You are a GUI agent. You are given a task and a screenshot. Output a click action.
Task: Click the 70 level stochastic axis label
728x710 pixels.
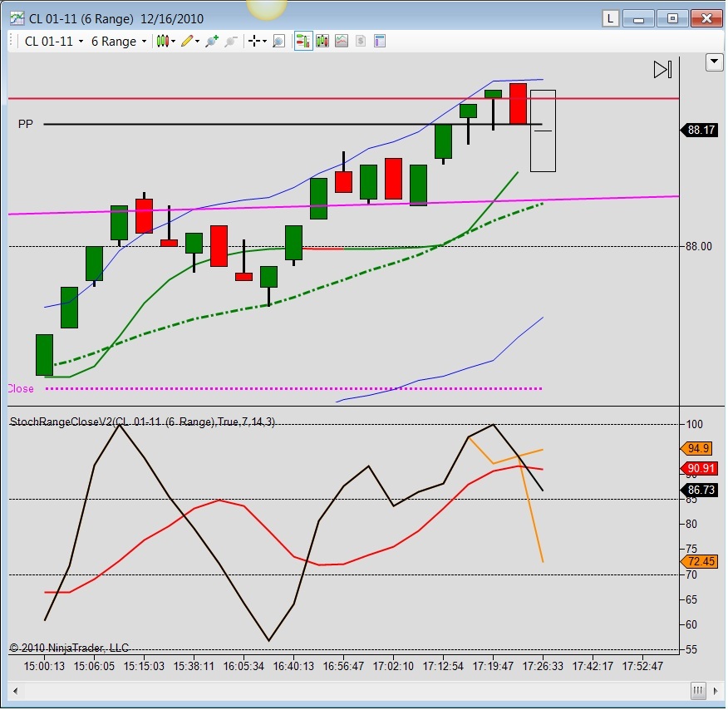tap(691, 575)
